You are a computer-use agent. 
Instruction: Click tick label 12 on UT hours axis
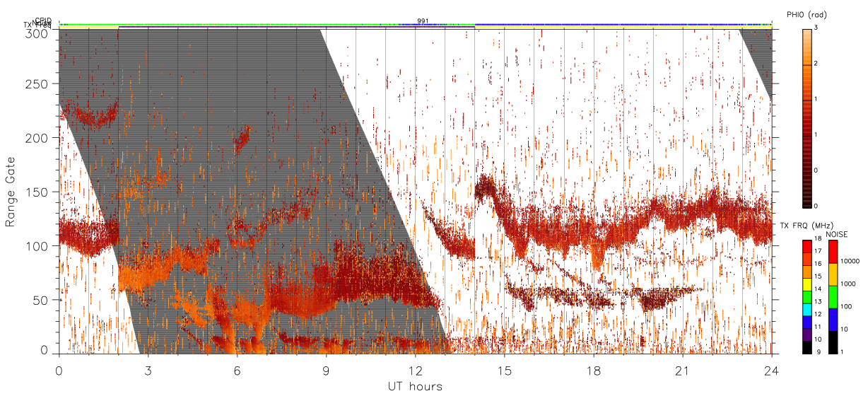pos(415,371)
